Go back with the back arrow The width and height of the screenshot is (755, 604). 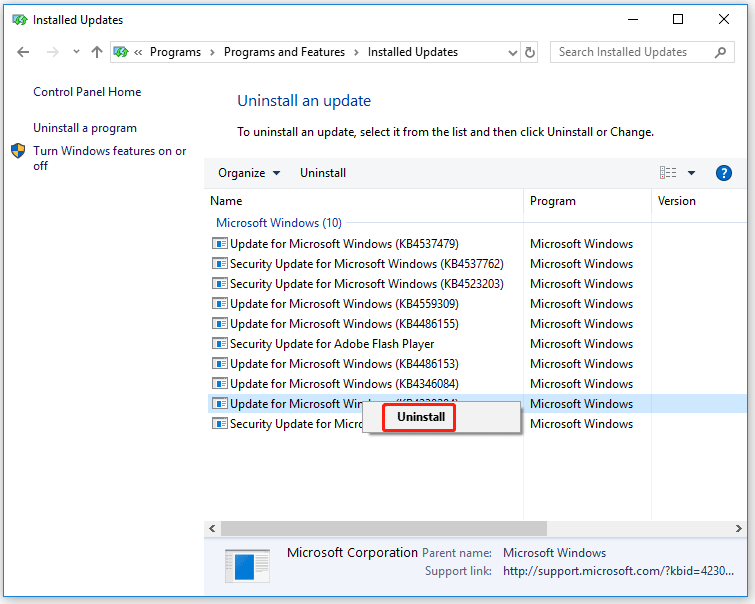pos(23,52)
